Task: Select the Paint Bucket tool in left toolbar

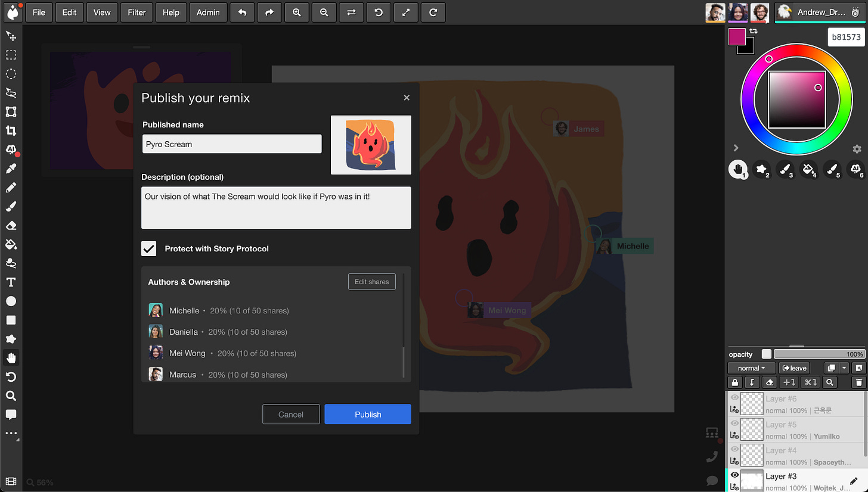Action: click(x=11, y=244)
